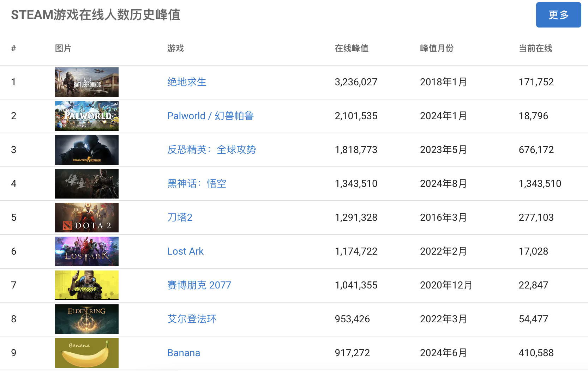588x371 pixels.
Task: Click the Lost Ark cover image
Action: pyautogui.click(x=87, y=251)
